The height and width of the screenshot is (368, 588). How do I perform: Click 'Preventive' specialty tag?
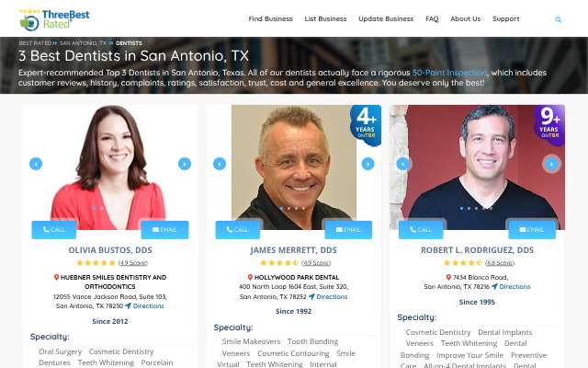[529, 355]
